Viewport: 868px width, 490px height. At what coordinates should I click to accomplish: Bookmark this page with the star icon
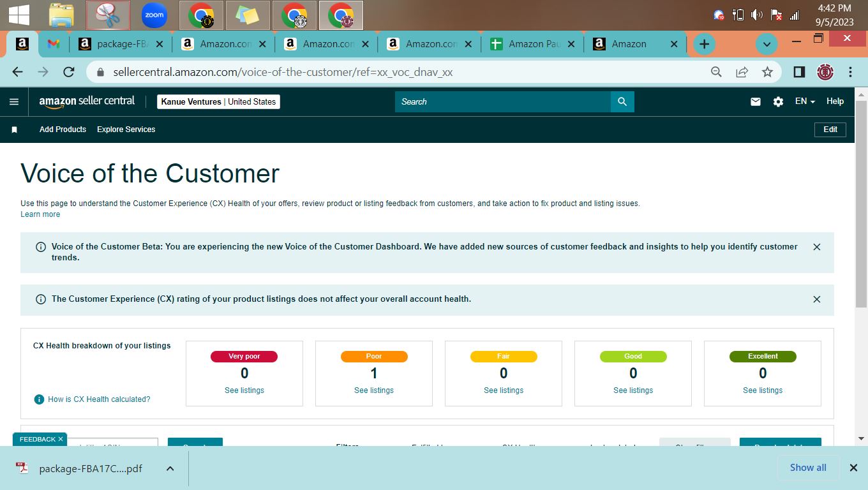[767, 72]
